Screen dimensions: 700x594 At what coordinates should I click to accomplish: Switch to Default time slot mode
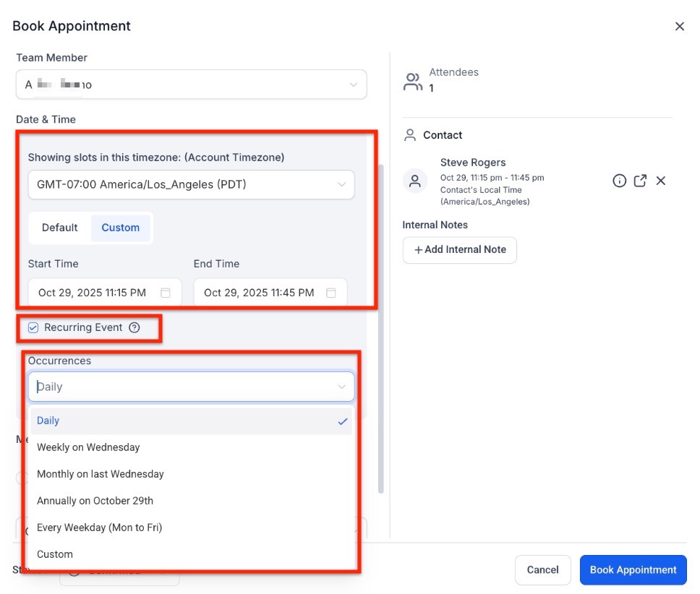coord(59,228)
